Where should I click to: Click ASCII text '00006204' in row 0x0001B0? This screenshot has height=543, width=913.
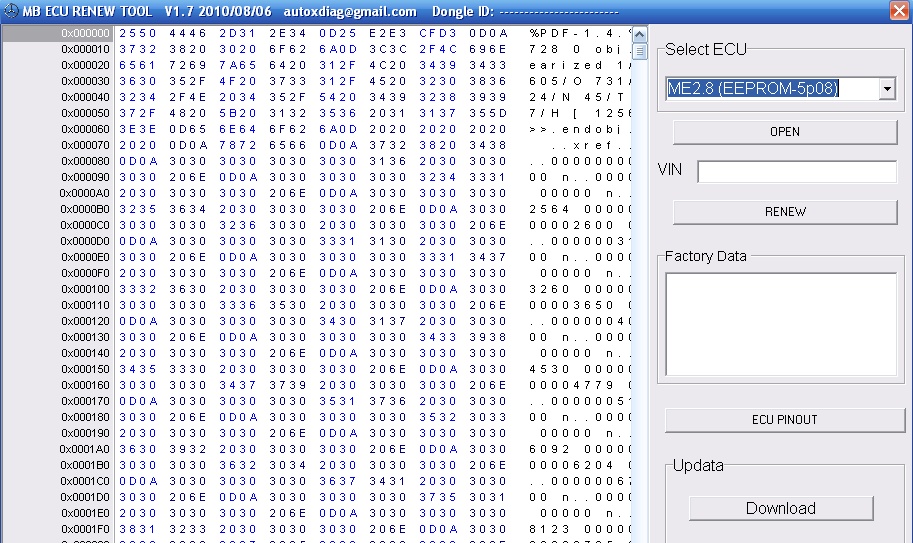coord(571,466)
